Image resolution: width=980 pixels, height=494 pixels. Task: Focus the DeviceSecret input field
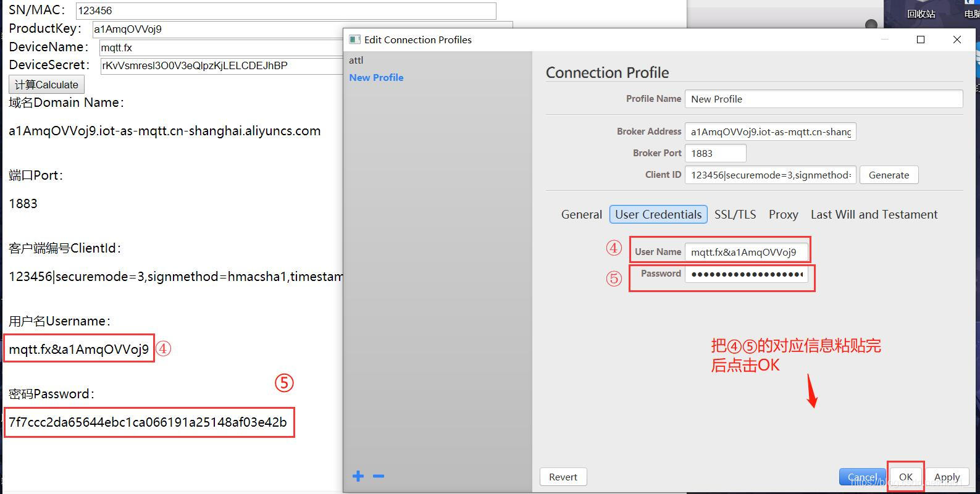click(x=222, y=65)
